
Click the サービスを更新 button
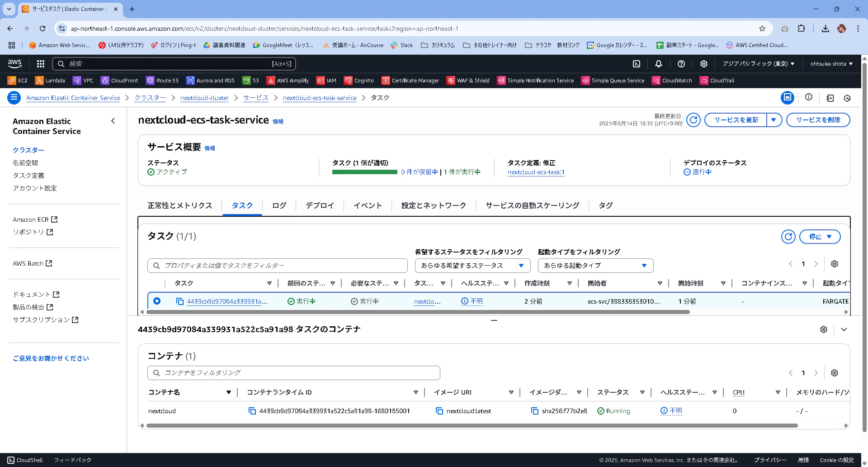(x=736, y=120)
